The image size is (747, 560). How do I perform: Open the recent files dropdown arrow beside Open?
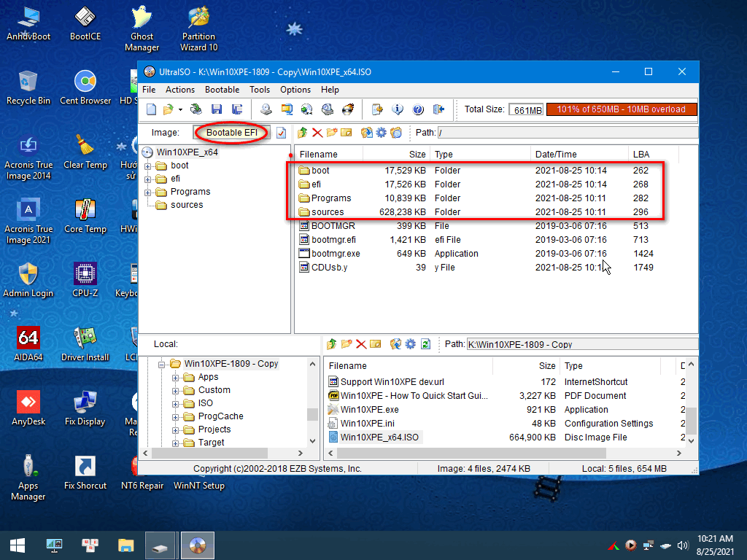pyautogui.click(x=180, y=109)
